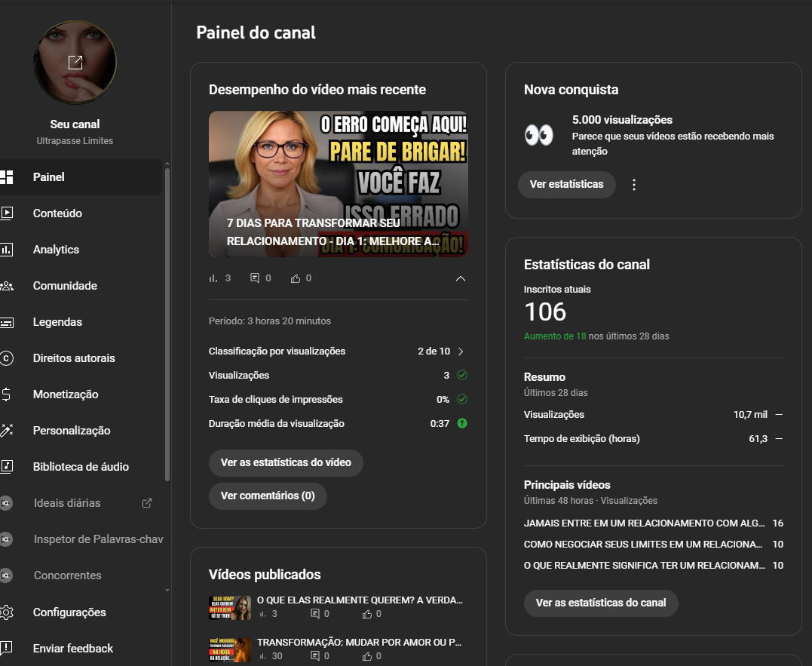Click the Biblioteca de áudio music icon

tap(6, 467)
